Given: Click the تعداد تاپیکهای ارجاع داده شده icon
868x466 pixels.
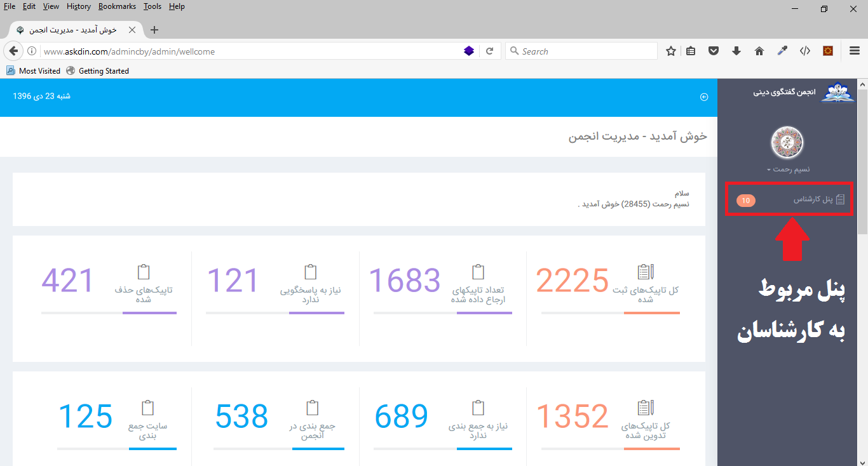Looking at the screenshot, I should [478, 272].
